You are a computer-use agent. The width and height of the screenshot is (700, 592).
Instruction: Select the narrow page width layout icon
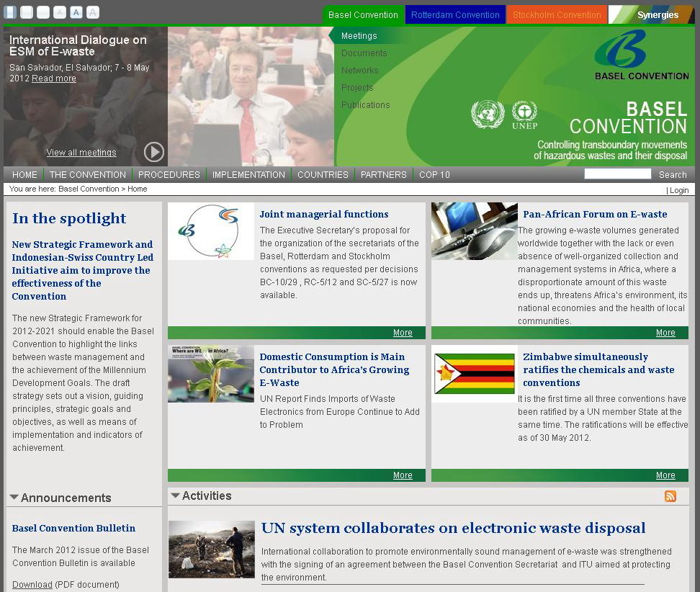coord(10,12)
